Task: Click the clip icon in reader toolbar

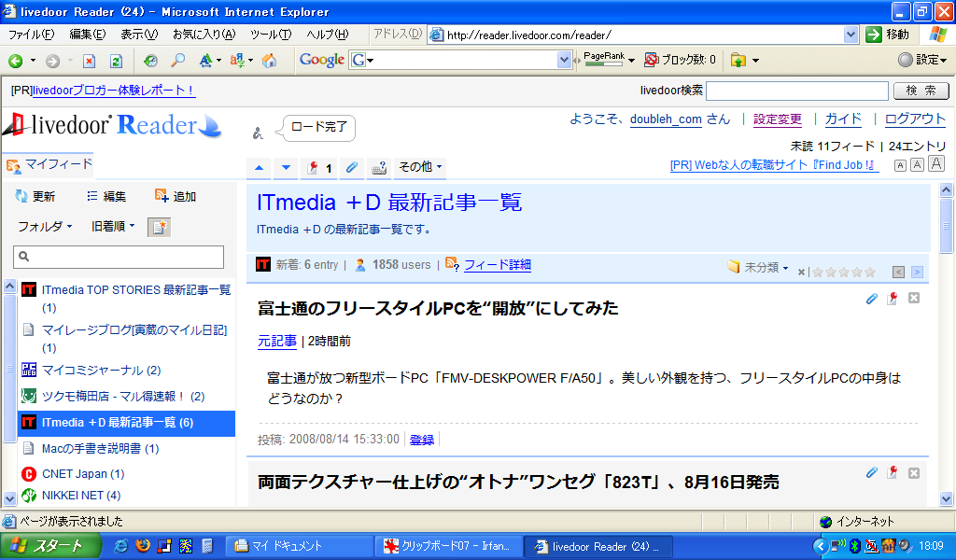Action: [x=352, y=168]
